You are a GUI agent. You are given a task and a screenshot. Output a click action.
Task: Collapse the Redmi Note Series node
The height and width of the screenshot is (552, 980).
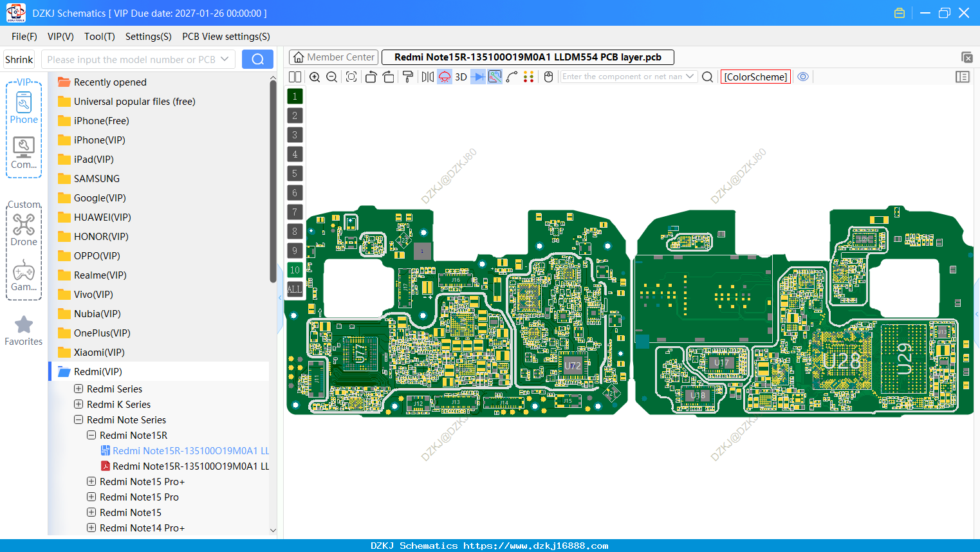(x=79, y=419)
